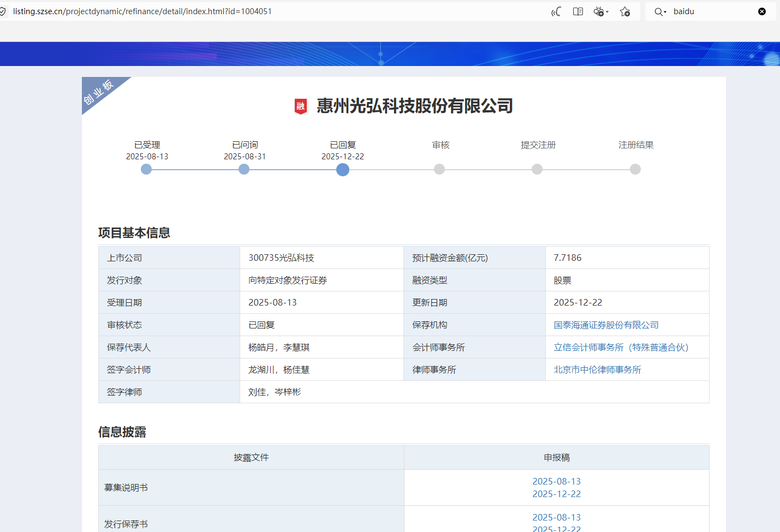Click the red 融 badge beside company name
The image size is (780, 532).
coord(301,106)
